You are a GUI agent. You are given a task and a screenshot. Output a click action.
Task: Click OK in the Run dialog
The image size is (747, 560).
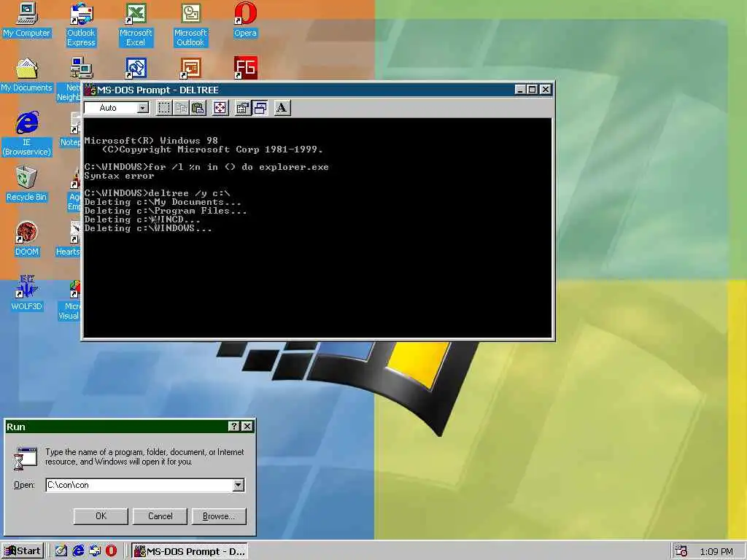pos(101,516)
